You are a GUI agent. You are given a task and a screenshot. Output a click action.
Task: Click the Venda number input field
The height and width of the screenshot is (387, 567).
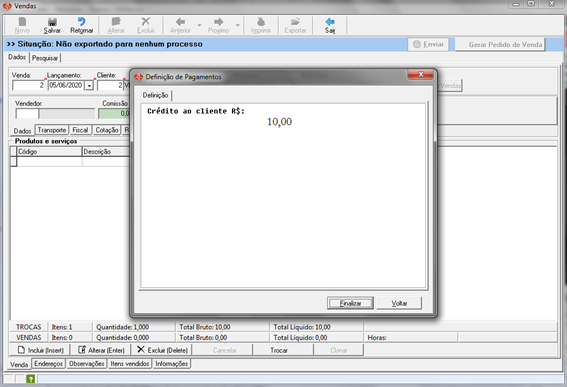(28, 85)
